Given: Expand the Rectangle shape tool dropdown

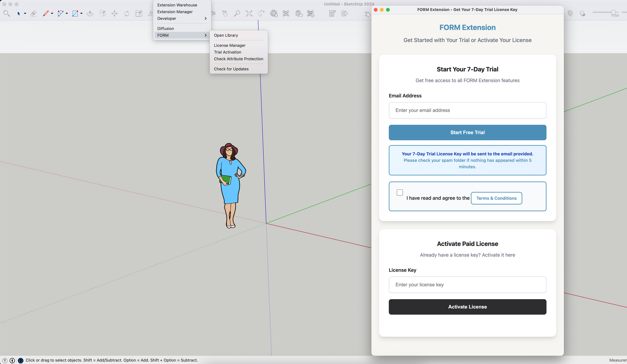Looking at the screenshot, I should point(82,13).
